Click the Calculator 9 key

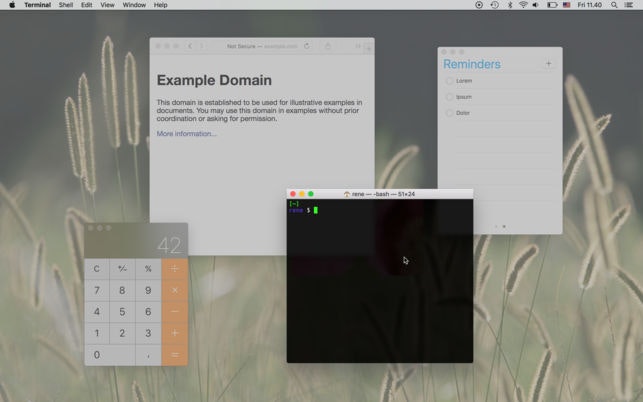(148, 290)
